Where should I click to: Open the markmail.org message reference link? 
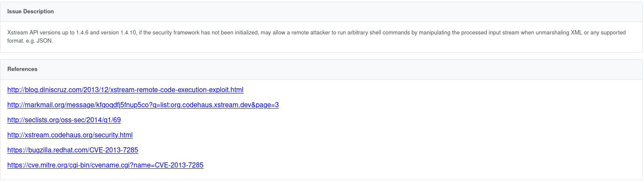coord(143,105)
